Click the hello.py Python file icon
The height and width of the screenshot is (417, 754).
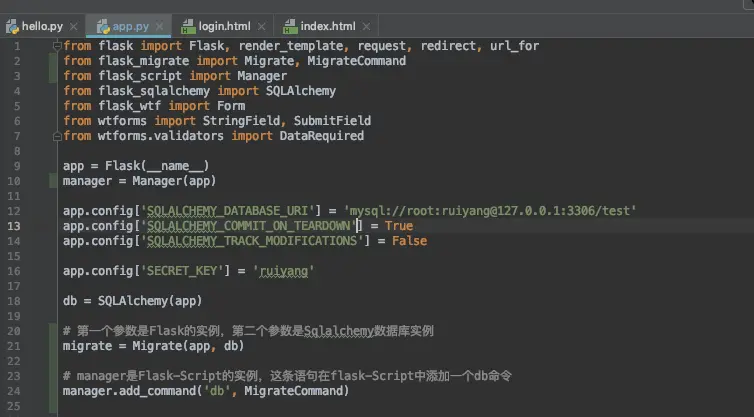pos(12,26)
